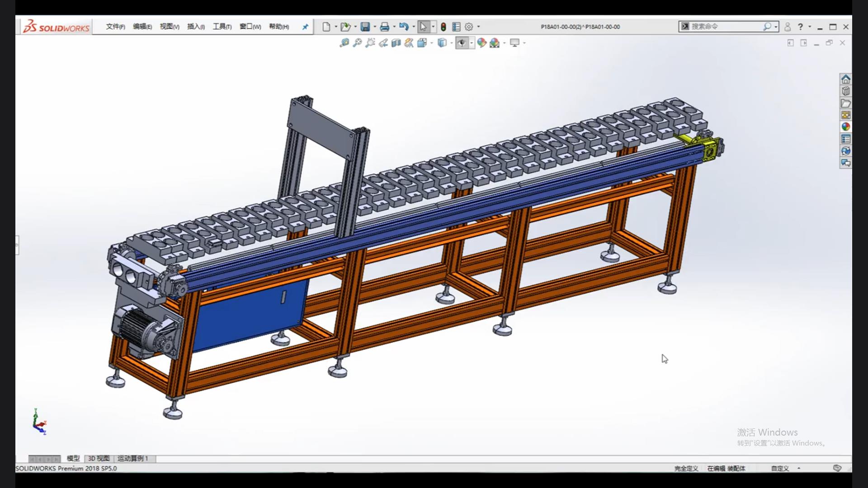Open the 编辑(E) menu

pos(142,27)
